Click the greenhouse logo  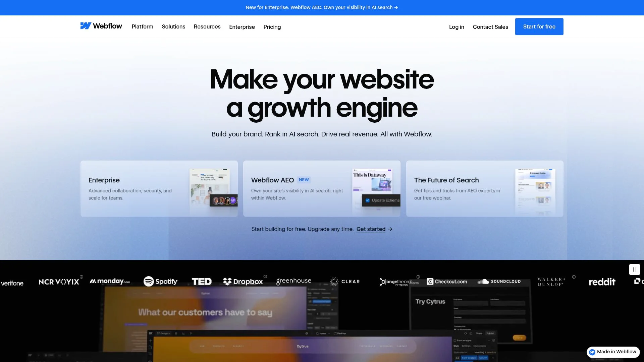[294, 281]
